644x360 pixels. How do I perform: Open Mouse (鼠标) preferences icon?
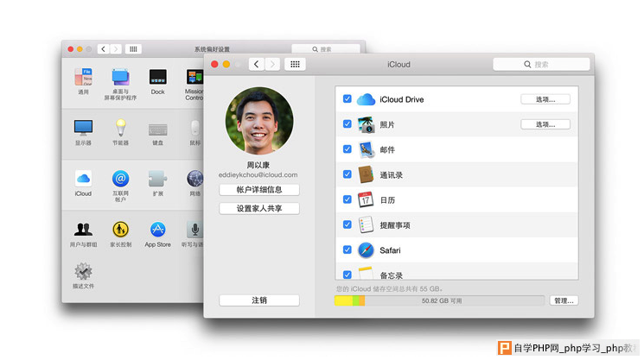(x=195, y=128)
